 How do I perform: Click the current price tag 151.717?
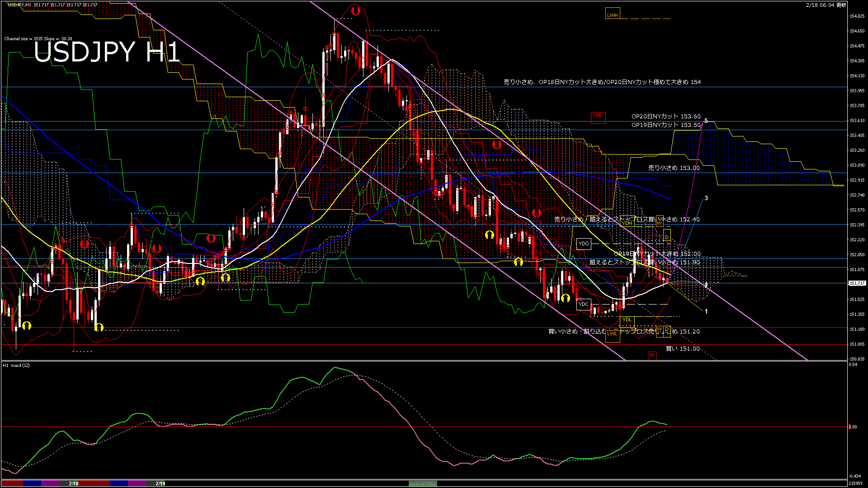coord(857,283)
